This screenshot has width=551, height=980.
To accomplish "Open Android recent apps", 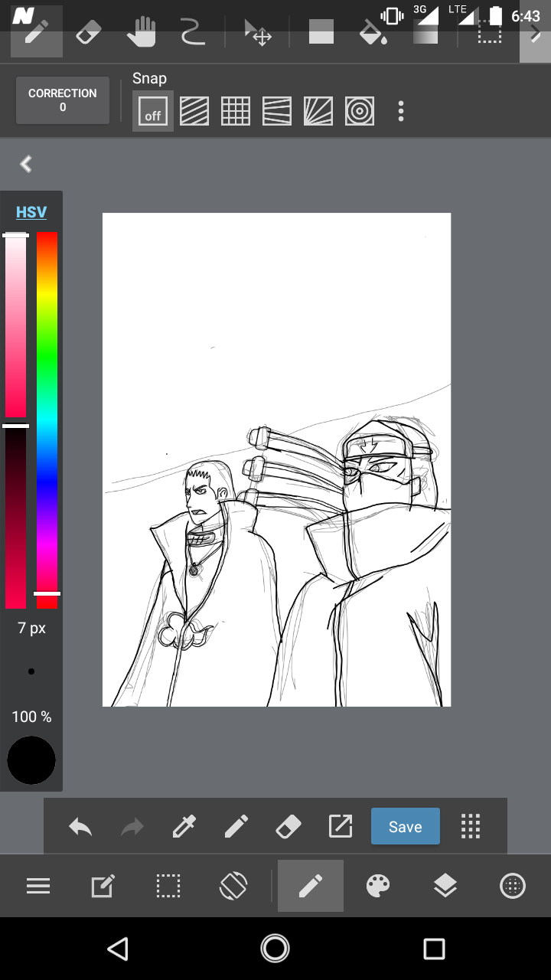I will pos(434,949).
